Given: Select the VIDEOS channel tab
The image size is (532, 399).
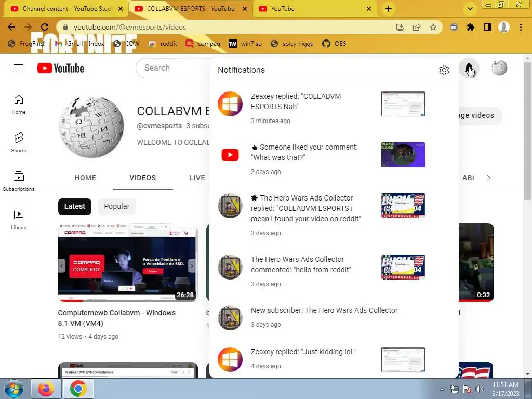Looking at the screenshot, I should coord(143,178).
